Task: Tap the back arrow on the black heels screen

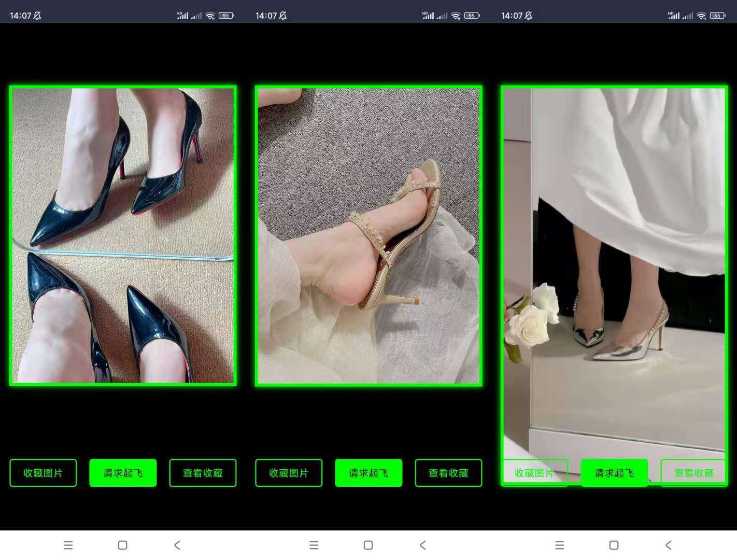Action: tap(177, 545)
